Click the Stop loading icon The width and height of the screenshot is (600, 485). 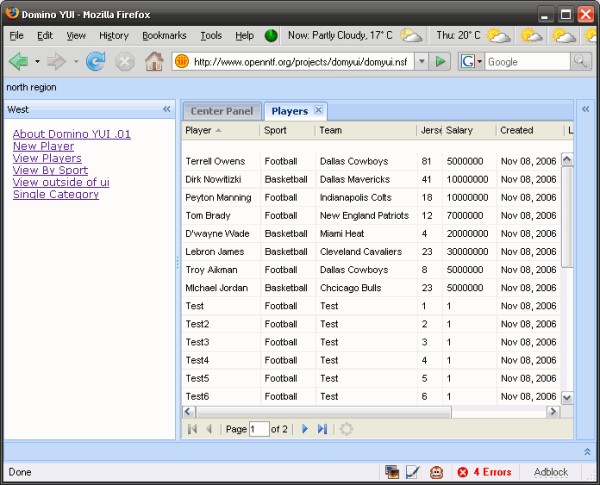click(x=125, y=61)
